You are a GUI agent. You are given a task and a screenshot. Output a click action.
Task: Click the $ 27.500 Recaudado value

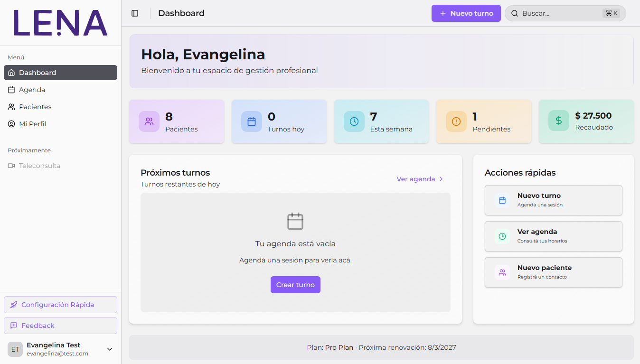pyautogui.click(x=593, y=115)
